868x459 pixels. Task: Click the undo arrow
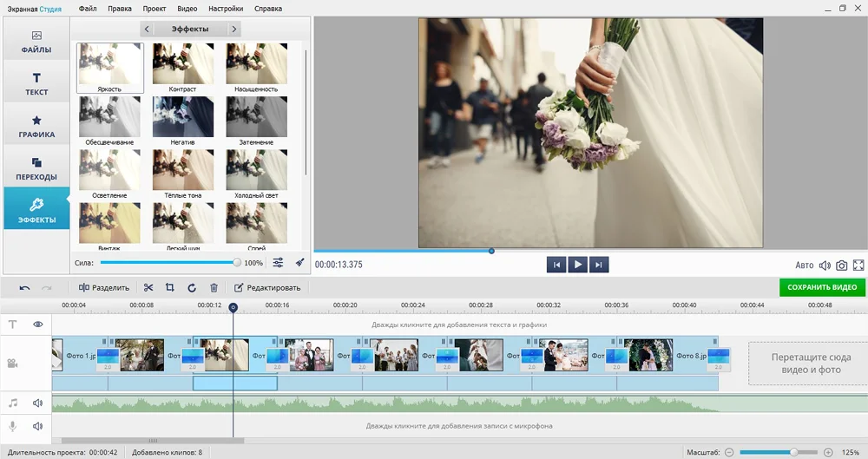[x=24, y=287]
